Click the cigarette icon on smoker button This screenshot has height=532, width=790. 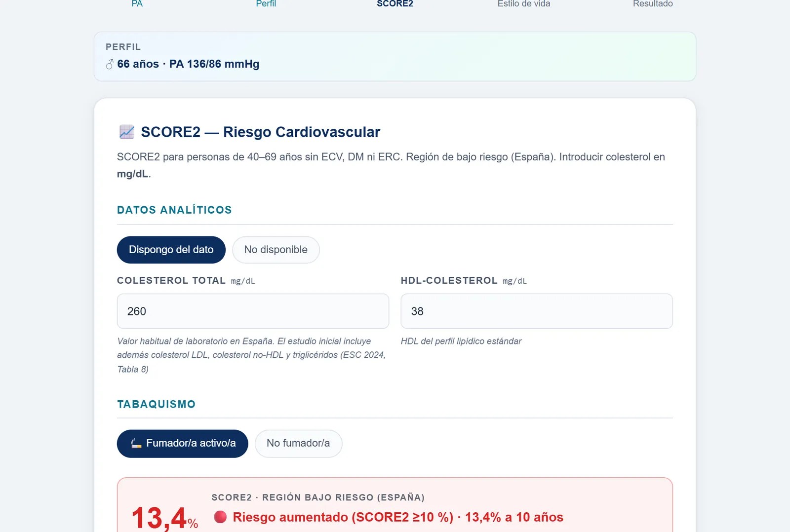pos(136,443)
